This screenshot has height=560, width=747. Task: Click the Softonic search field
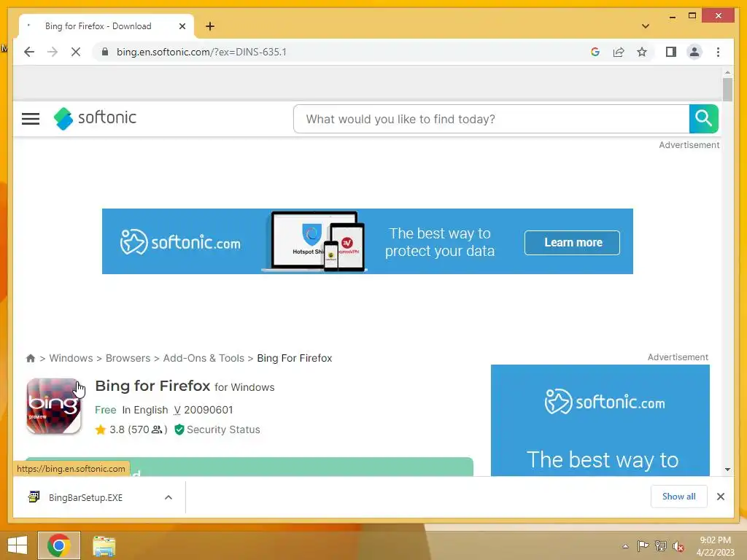491,119
